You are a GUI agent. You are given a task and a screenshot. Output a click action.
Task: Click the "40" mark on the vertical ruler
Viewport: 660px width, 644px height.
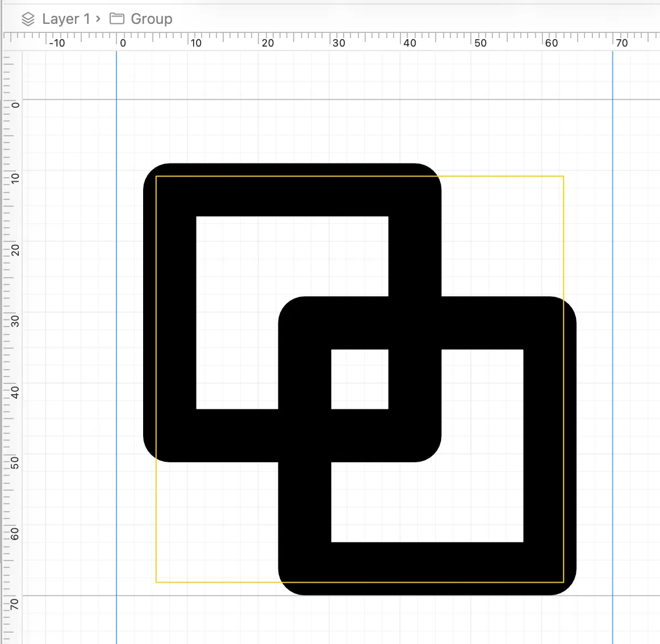(15, 392)
